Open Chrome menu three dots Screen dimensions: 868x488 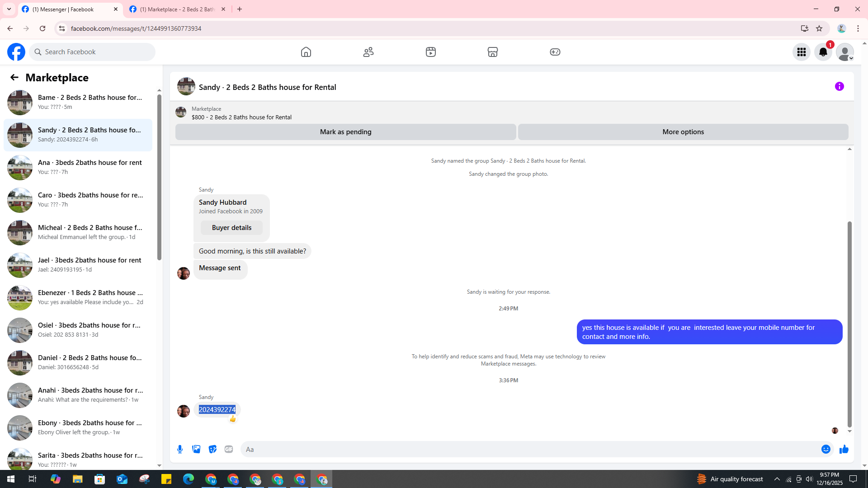858,28
